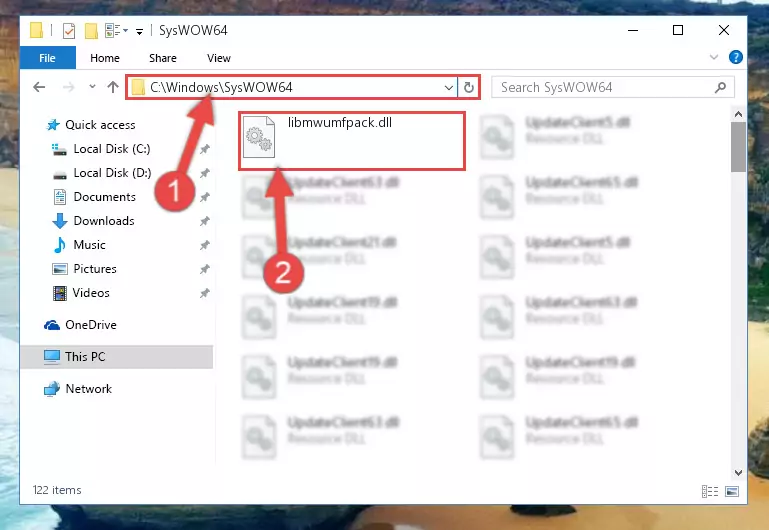Switch to Details view in status bar
This screenshot has height=530, width=769.
click(710, 491)
